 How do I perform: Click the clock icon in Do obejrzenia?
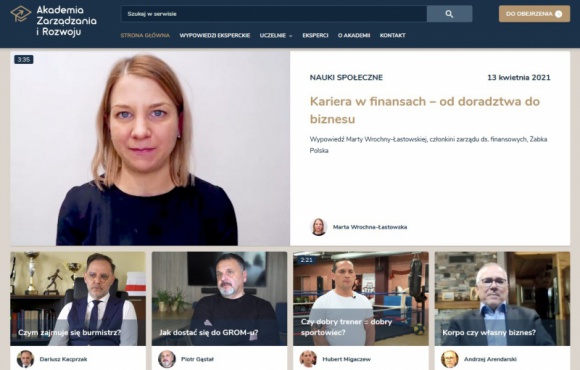tap(559, 14)
